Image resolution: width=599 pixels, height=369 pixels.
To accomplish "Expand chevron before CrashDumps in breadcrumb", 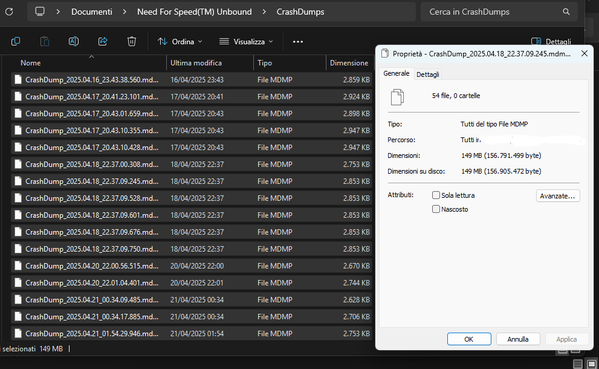I will coord(264,12).
